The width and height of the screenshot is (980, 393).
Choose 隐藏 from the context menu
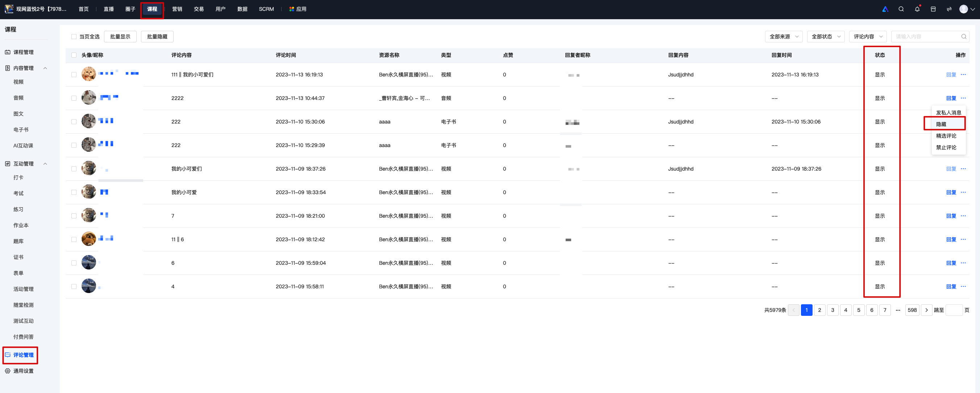(x=944, y=124)
